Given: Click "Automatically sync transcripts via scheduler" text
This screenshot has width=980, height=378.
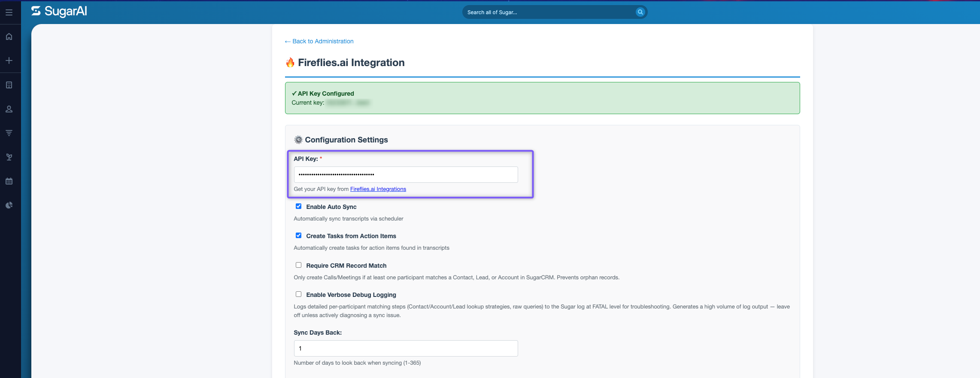Looking at the screenshot, I should (x=349, y=219).
